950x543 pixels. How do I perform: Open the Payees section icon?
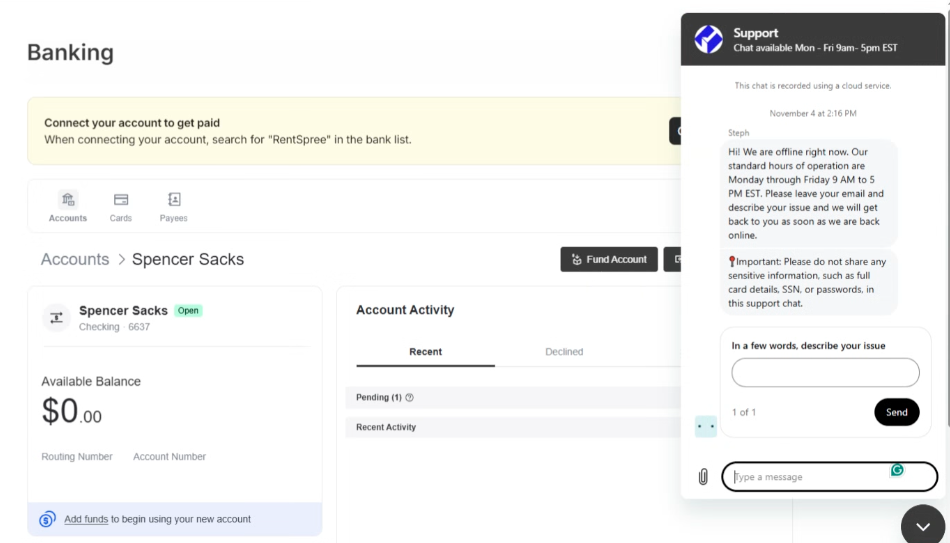(173, 200)
